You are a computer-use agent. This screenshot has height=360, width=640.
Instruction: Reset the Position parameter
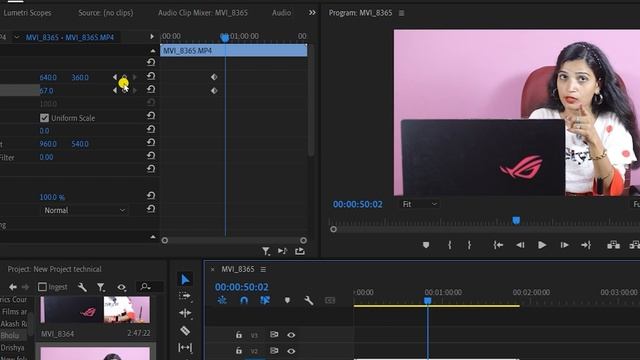pos(151,76)
